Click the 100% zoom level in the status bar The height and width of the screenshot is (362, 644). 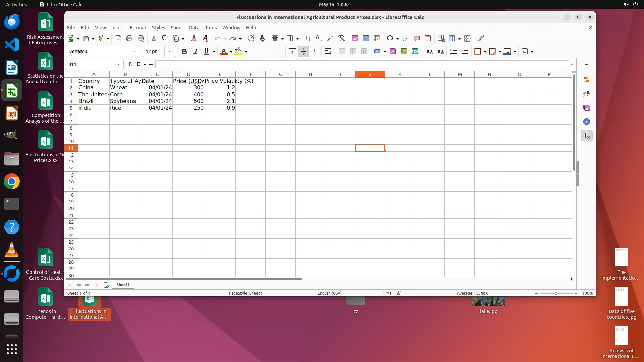click(x=587, y=293)
